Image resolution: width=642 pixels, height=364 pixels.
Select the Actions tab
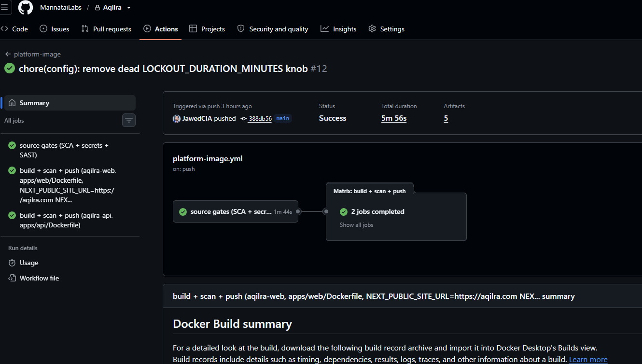[161, 29]
